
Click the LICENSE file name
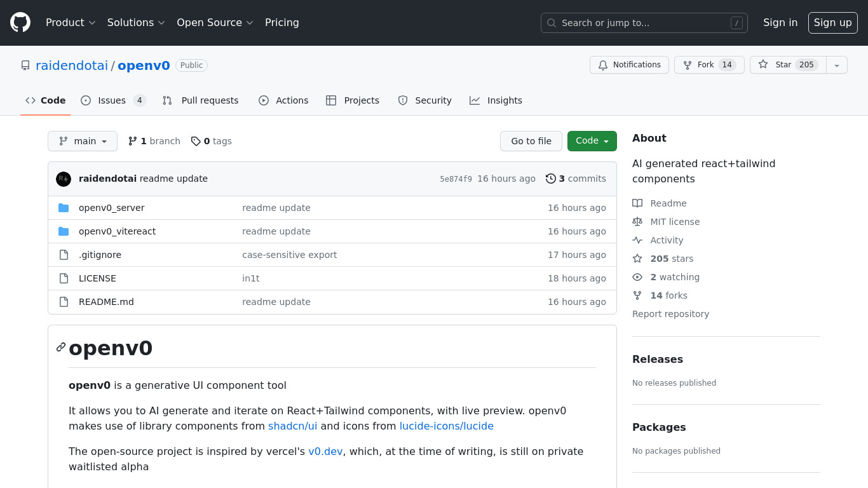point(97,278)
